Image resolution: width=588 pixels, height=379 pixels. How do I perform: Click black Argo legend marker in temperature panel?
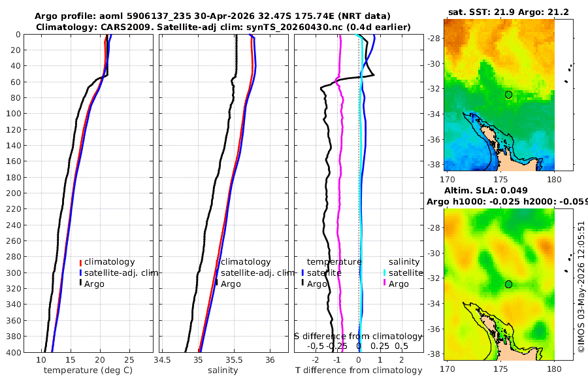coord(80,283)
